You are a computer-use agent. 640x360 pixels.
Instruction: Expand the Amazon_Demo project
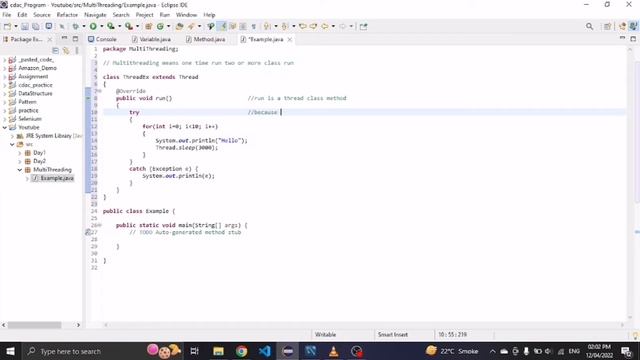point(4,68)
